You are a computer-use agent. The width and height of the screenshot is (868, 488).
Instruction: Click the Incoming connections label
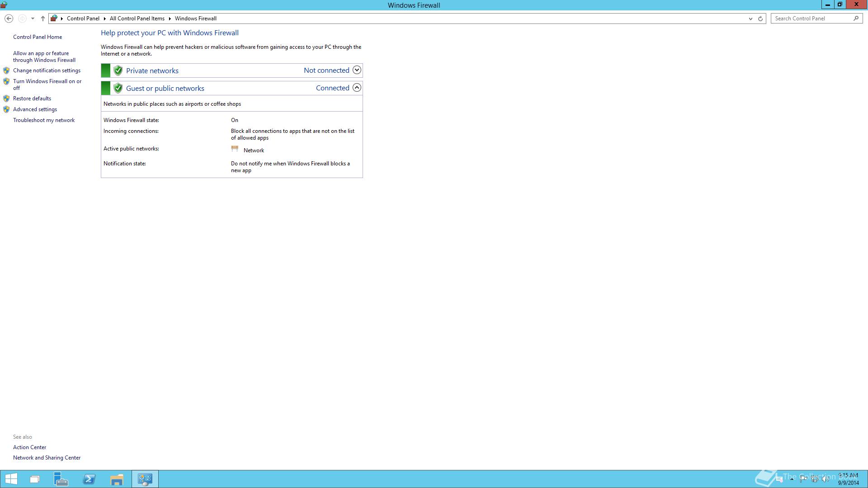click(x=131, y=131)
